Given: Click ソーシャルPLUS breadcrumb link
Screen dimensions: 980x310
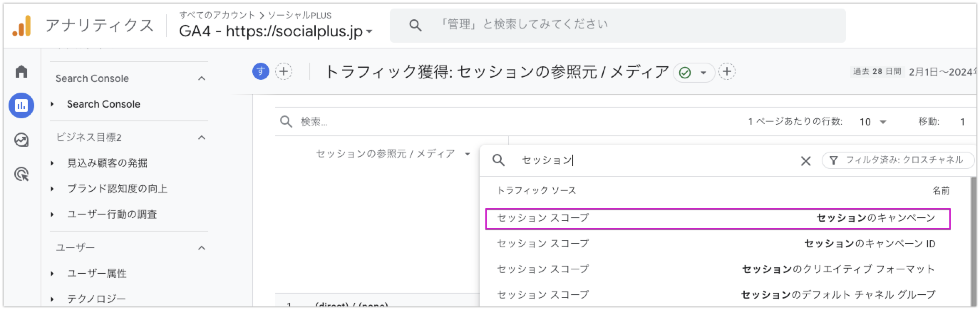Looking at the screenshot, I should click(x=299, y=15).
